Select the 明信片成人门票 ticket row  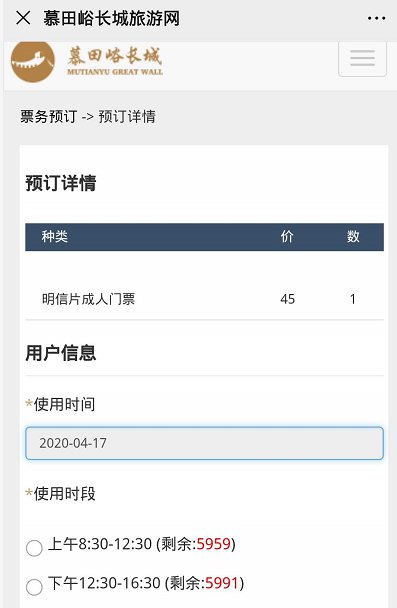pyautogui.click(x=204, y=299)
